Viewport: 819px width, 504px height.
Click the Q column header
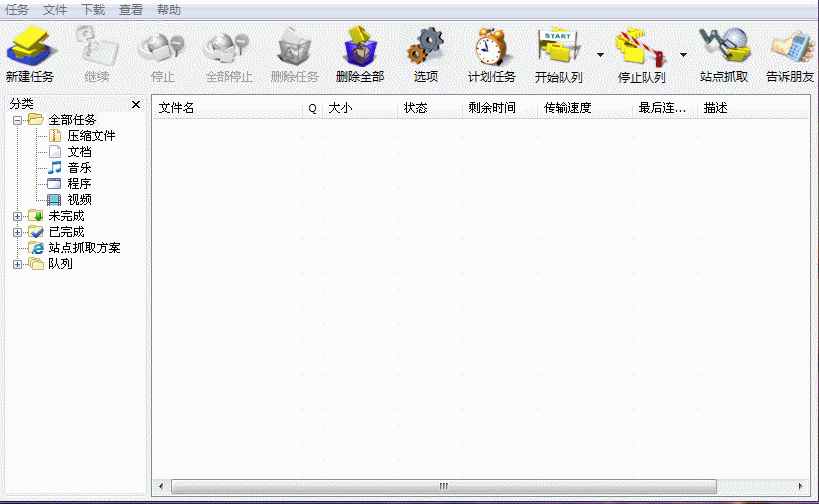(312, 108)
